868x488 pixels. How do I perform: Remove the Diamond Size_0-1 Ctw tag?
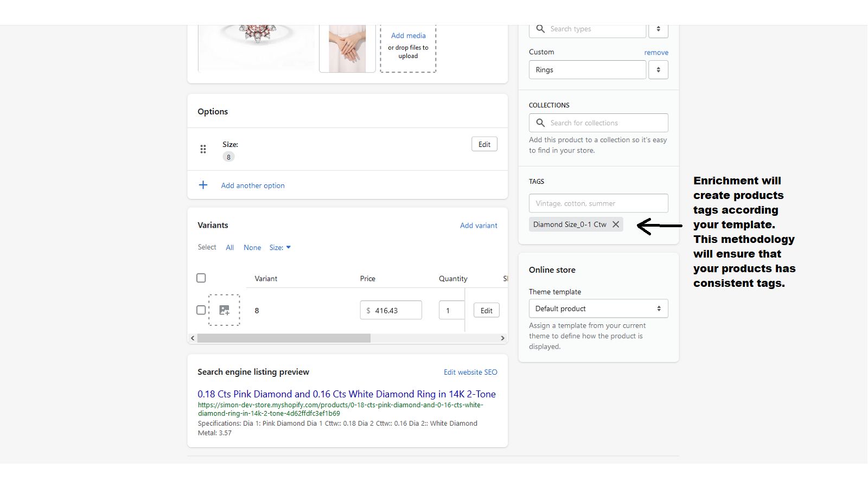[x=615, y=224]
